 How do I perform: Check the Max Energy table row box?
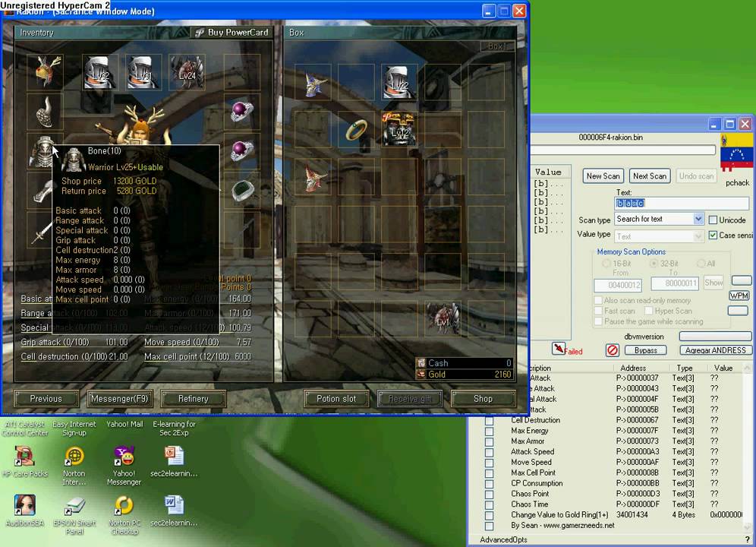point(489,431)
